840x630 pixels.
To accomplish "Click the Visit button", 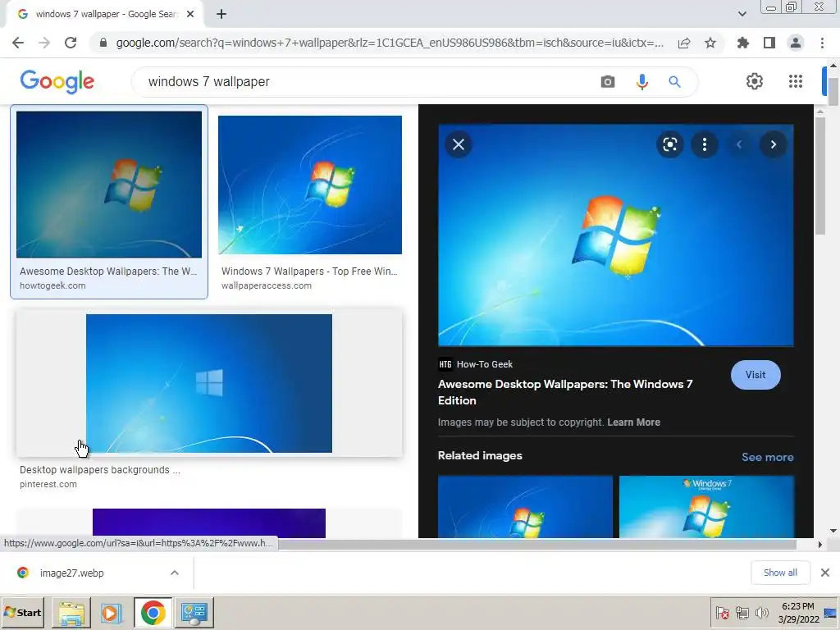I will 756,375.
